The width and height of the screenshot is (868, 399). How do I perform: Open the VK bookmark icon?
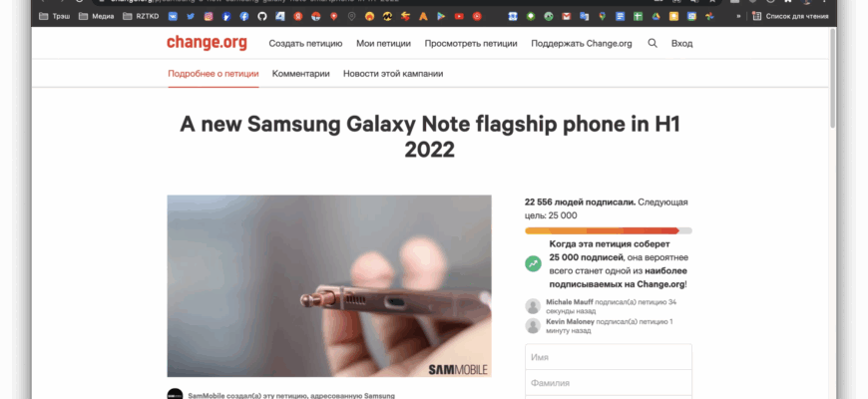click(173, 17)
